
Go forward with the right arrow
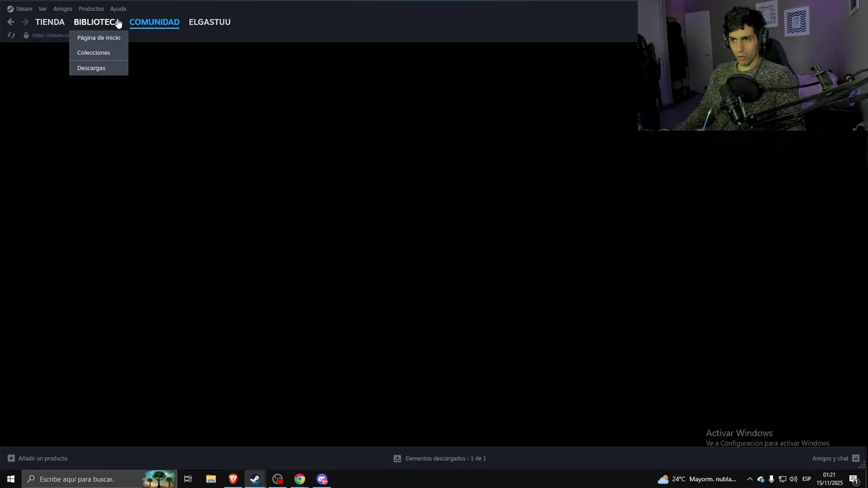[24, 22]
